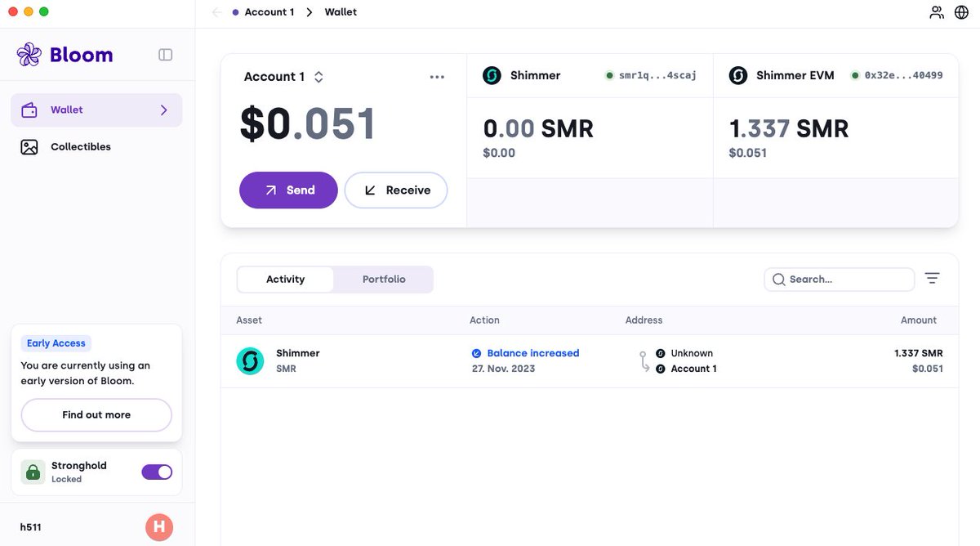Click the Shimmer EVM logo icon

[738, 75]
